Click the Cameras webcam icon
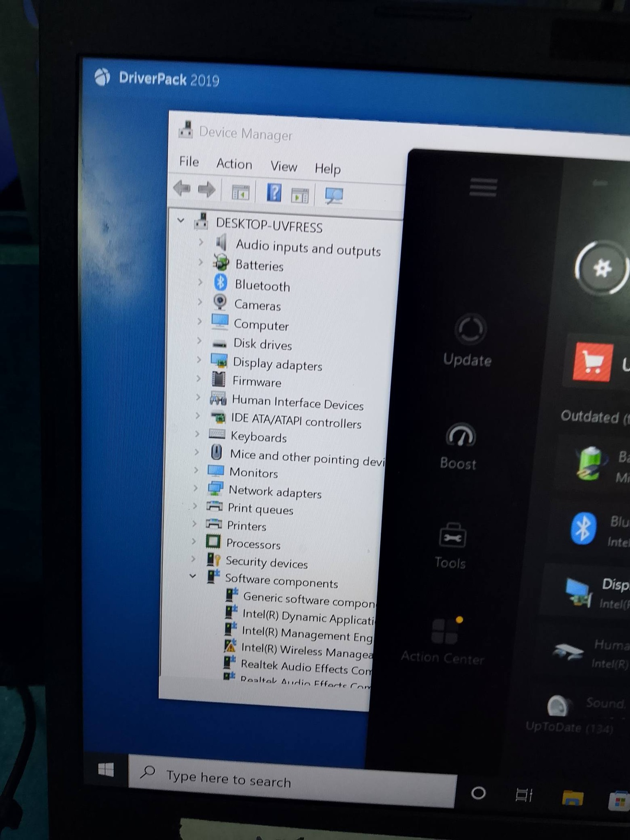 pos(220,302)
